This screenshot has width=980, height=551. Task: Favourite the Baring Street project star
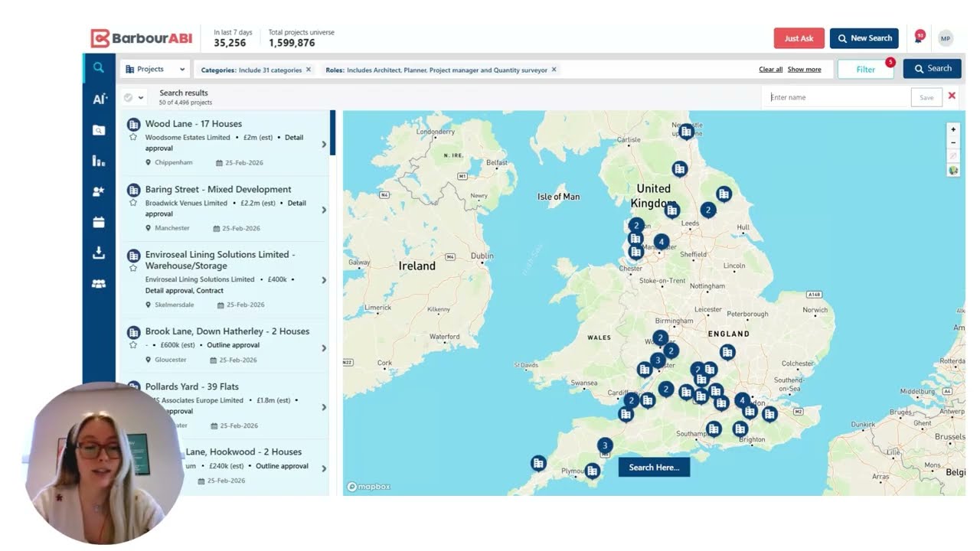(133, 203)
